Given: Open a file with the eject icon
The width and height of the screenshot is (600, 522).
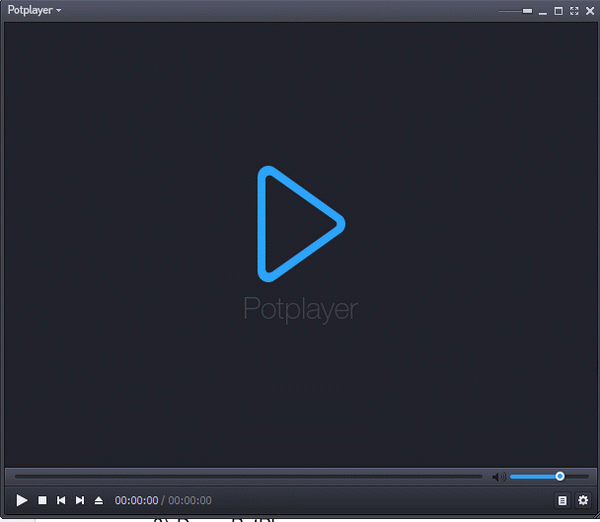Looking at the screenshot, I should [x=99, y=500].
